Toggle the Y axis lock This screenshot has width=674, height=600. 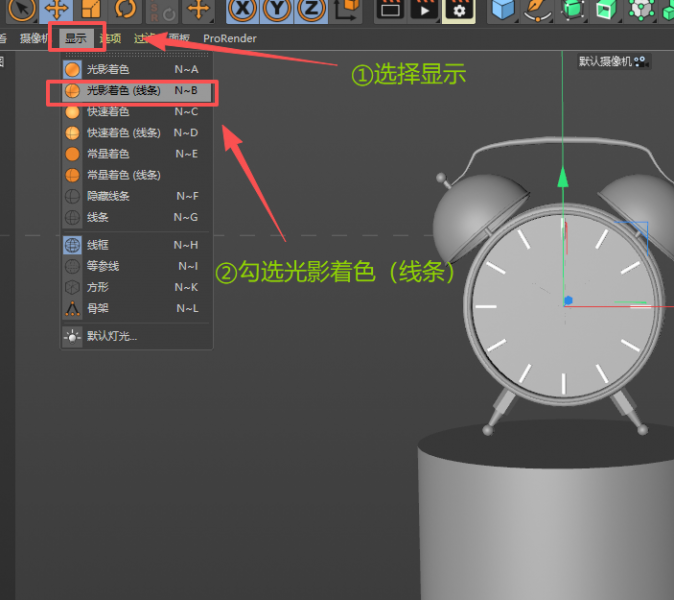277,9
